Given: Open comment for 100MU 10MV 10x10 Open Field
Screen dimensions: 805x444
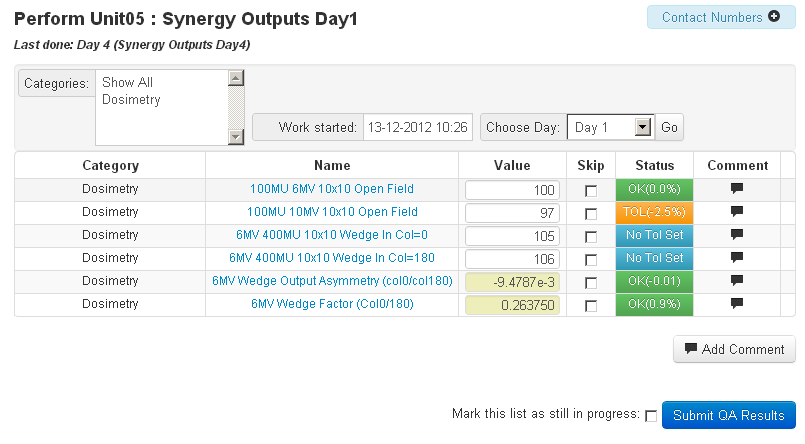Looking at the screenshot, I should tap(737, 212).
